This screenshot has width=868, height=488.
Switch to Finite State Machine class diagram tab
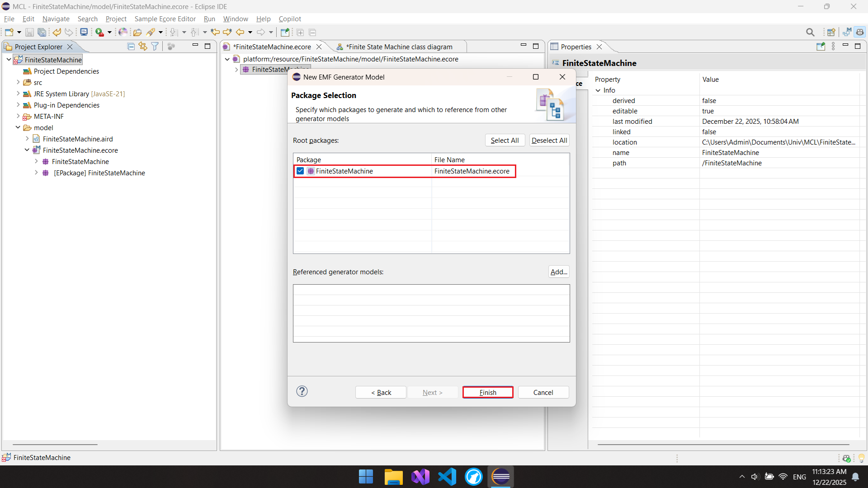(x=399, y=47)
